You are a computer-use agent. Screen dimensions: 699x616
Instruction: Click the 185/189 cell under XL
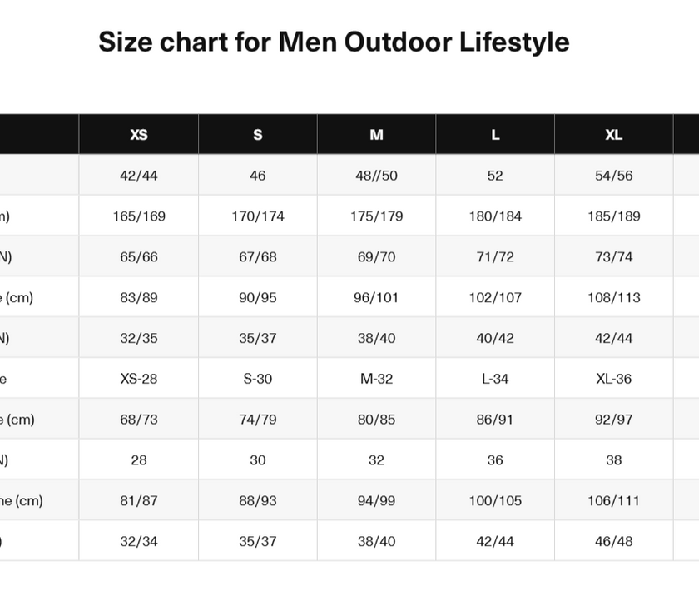614,216
